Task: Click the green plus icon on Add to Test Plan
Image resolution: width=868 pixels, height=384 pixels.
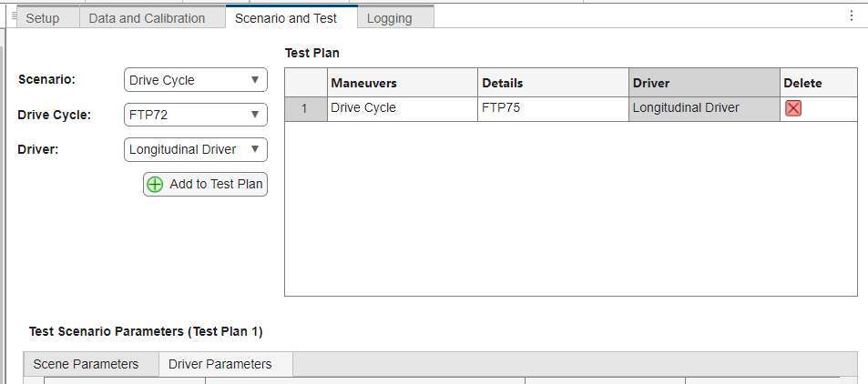Action: pyautogui.click(x=155, y=184)
